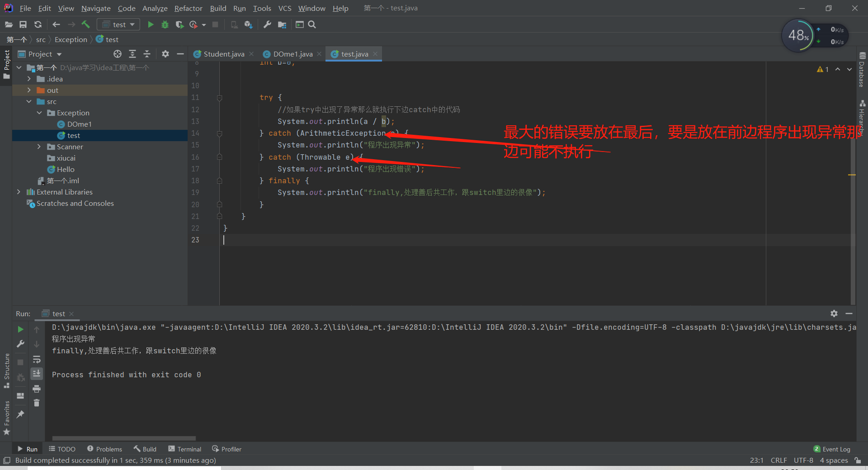Expand the Scanner package
This screenshot has height=470, width=868.
pos(39,147)
